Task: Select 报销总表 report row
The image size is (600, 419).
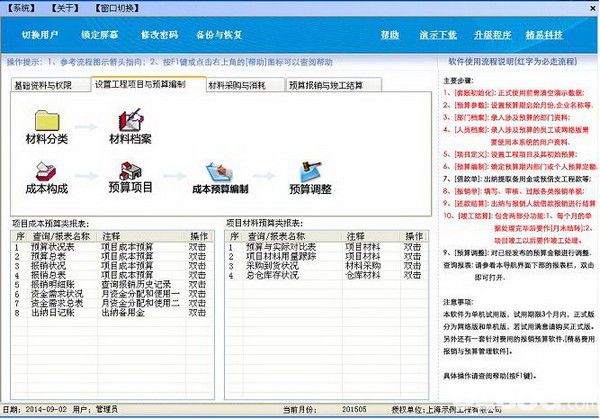Action: point(112,275)
